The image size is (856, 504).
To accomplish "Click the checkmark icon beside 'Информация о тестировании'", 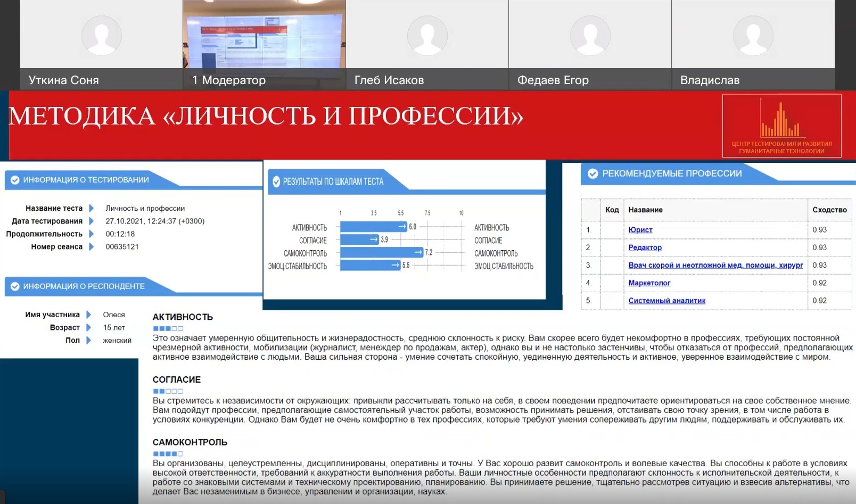I will coord(15,180).
